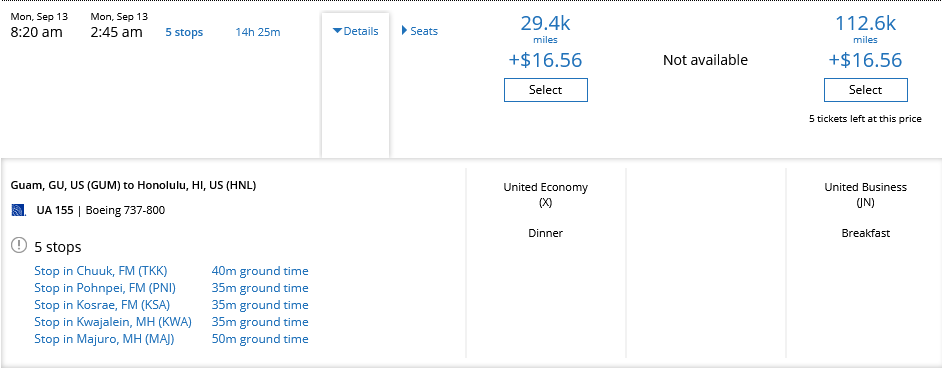Click the UA 155 flight number
The height and width of the screenshot is (368, 942).
pos(55,210)
